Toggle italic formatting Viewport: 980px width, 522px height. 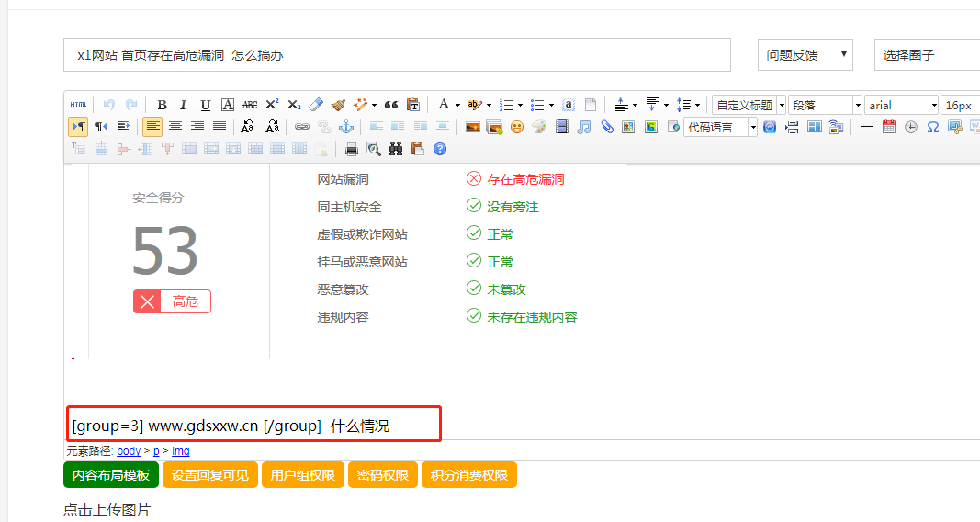(183, 105)
